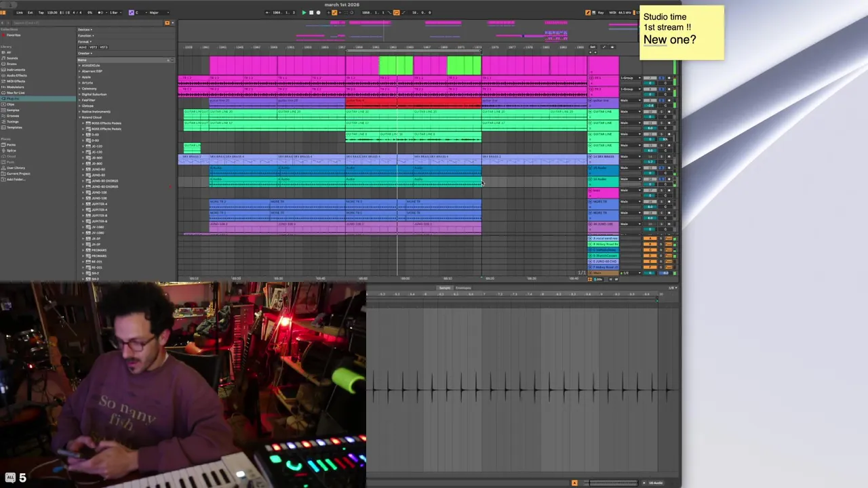Click the 119.00 tempo field
This screenshot has height=488, width=868.
52,12
